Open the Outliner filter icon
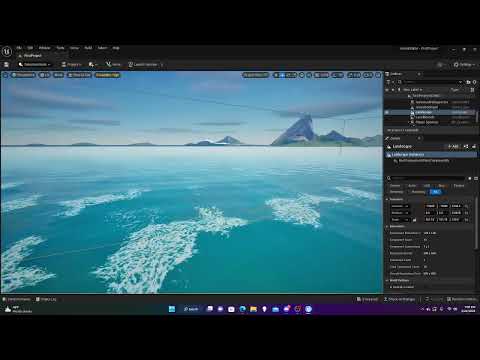This screenshot has height=360, width=480. point(389,82)
